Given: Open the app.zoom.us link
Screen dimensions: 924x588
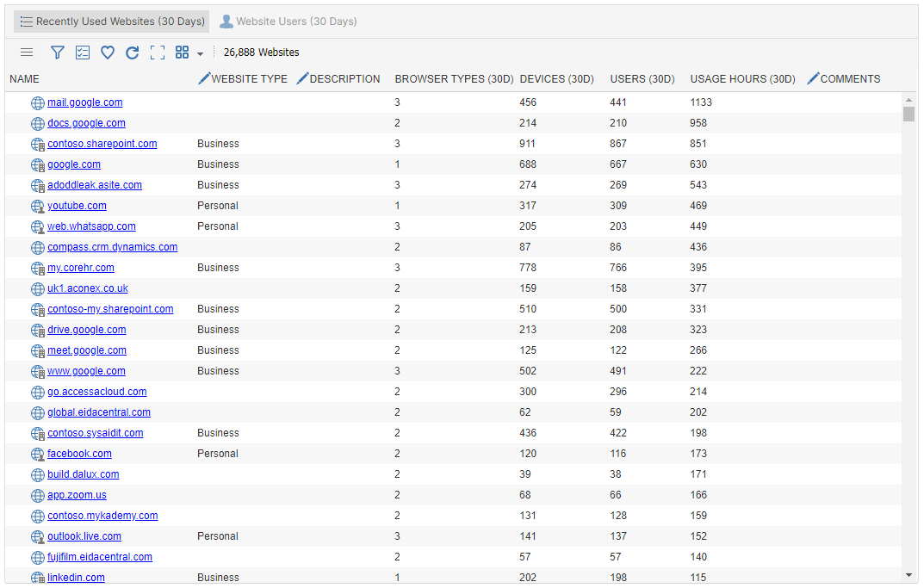Looking at the screenshot, I should [78, 494].
